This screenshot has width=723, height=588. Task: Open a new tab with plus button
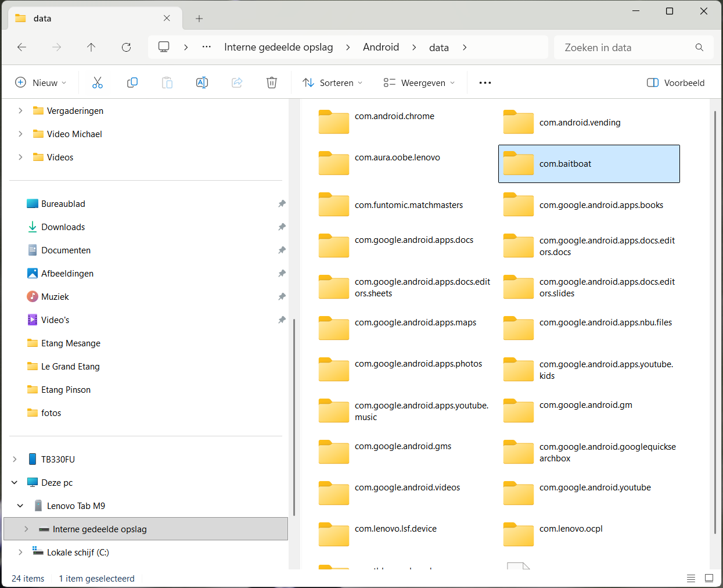(x=199, y=19)
